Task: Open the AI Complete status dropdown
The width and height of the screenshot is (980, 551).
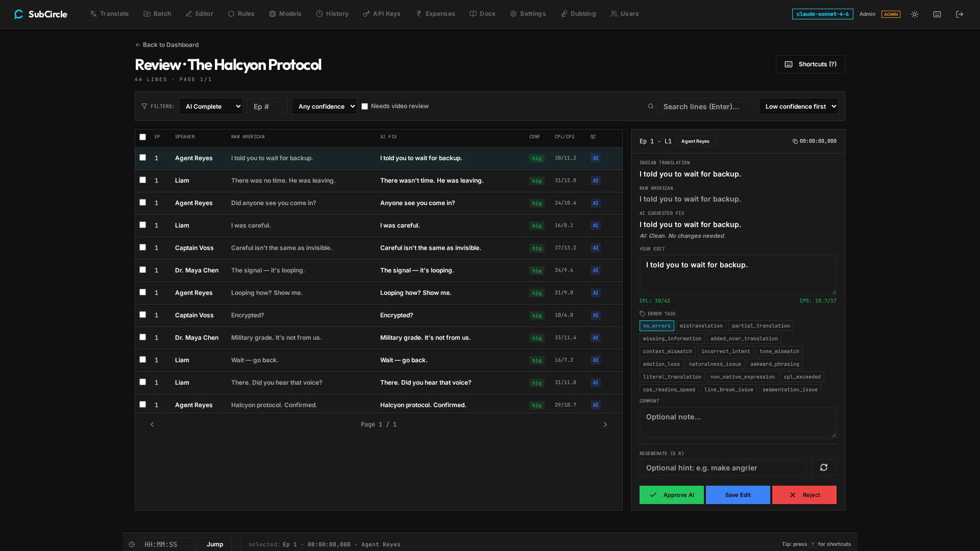Action: 211,106
